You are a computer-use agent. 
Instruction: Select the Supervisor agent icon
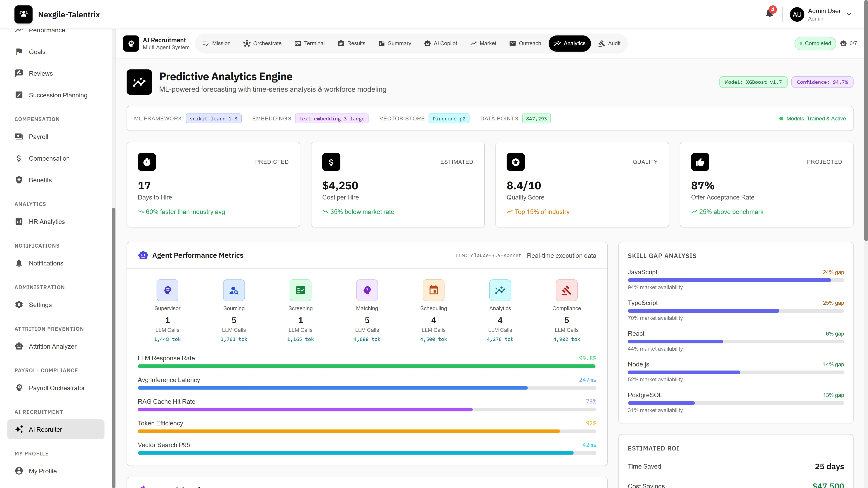167,290
